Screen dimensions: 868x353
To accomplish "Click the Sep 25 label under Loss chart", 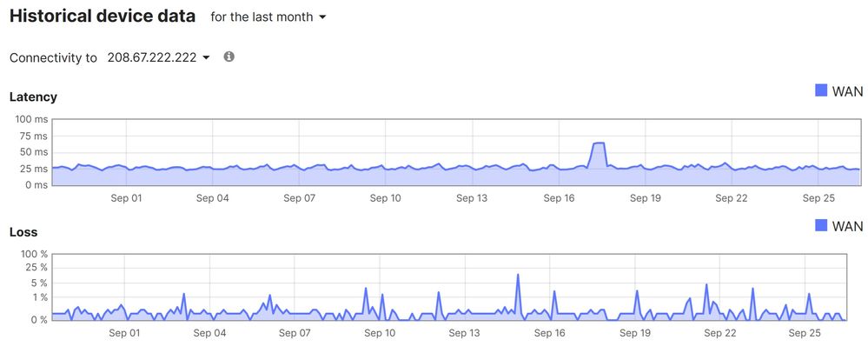I will (x=805, y=332).
